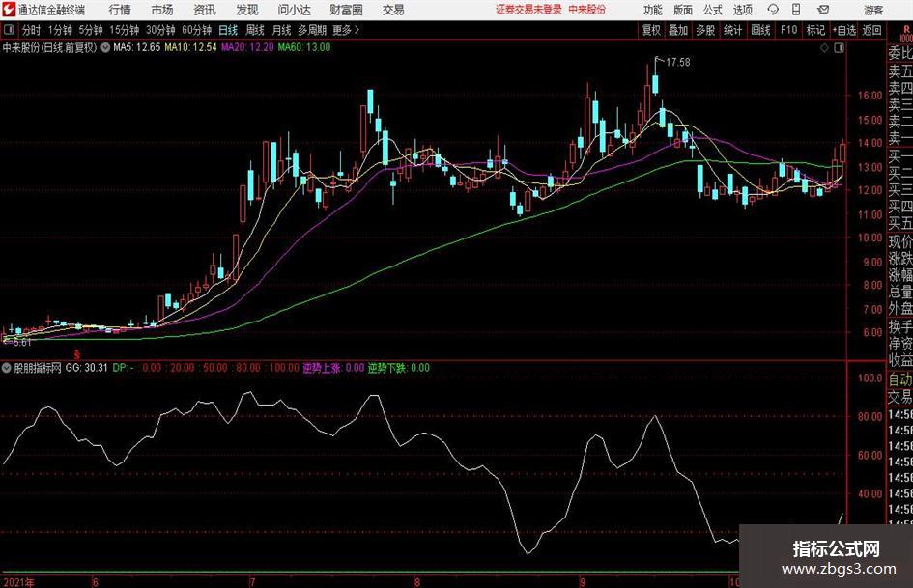Open the 行情 menu item

[120, 10]
